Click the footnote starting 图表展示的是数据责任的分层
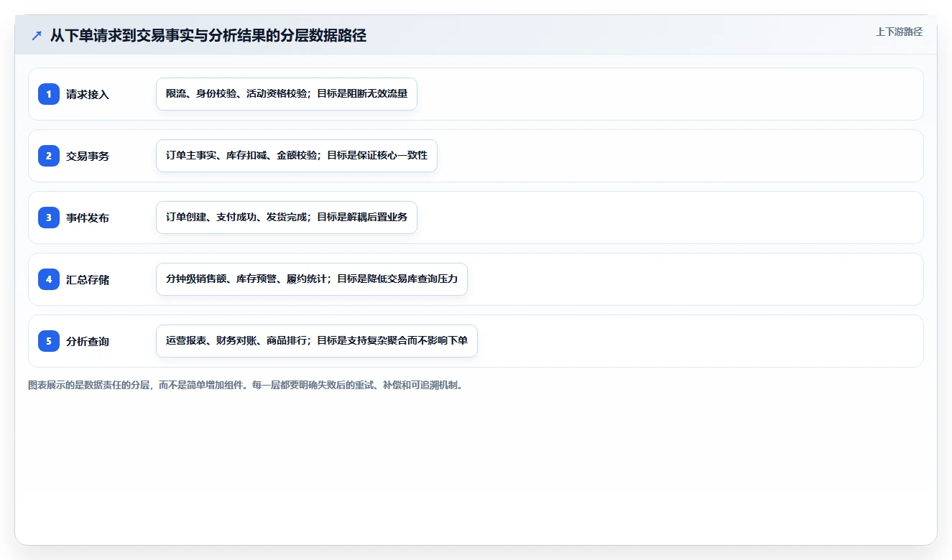952x560 pixels. click(x=246, y=386)
